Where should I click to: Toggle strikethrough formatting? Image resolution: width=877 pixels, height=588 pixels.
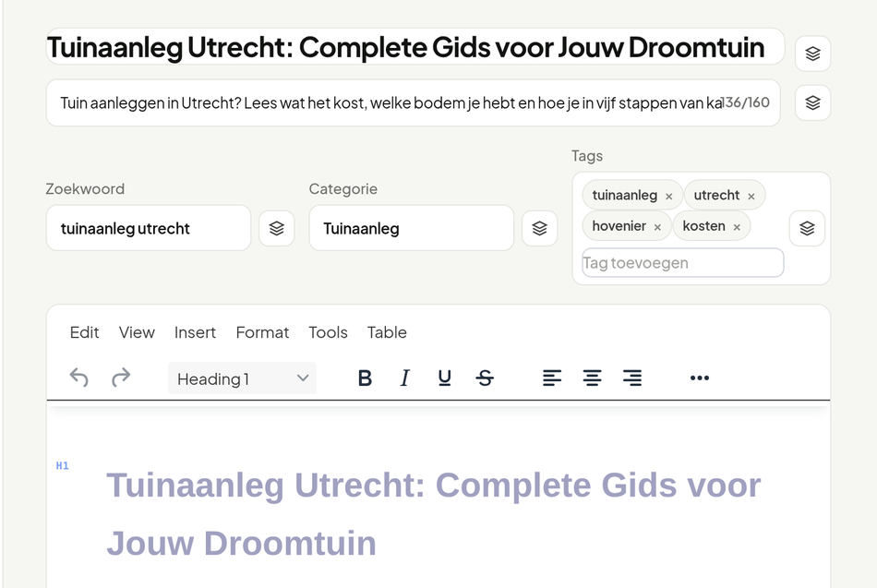(x=485, y=378)
